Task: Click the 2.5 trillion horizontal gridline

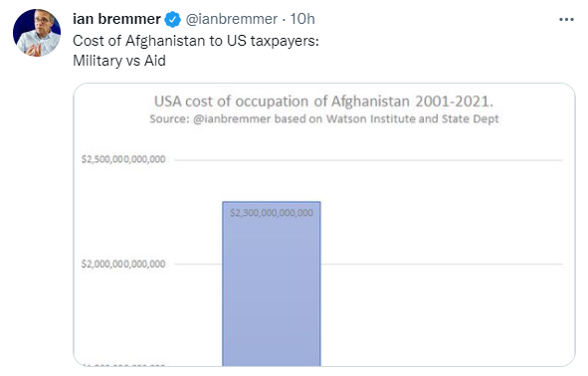Action: pos(368,160)
